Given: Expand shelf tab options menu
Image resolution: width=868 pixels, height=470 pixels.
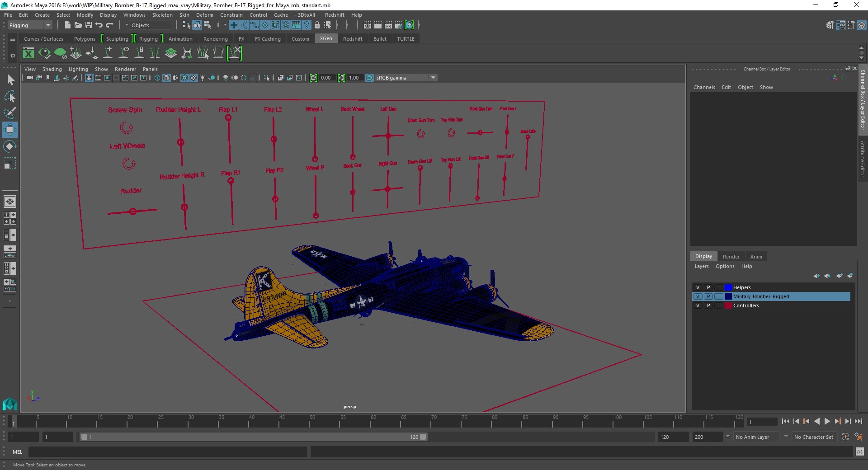Looking at the screenshot, I should pyautogui.click(x=13, y=39).
